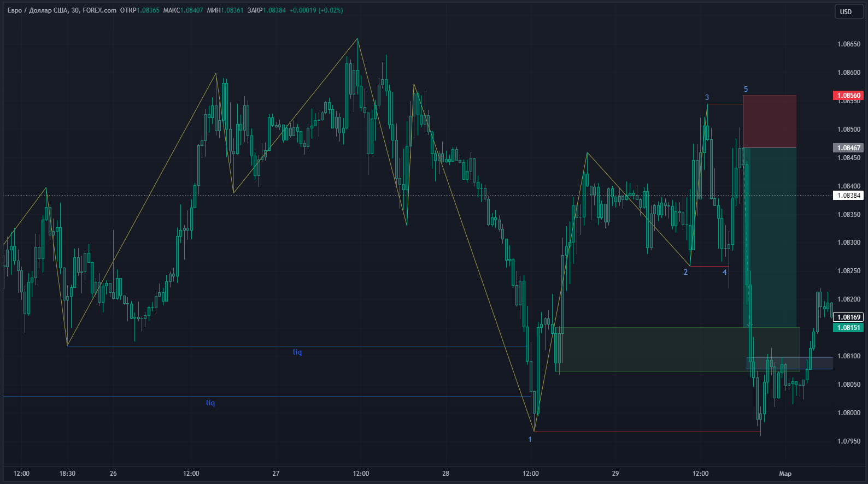Click the 18:30 time axis label
This screenshot has width=868, height=484.
click(x=67, y=474)
